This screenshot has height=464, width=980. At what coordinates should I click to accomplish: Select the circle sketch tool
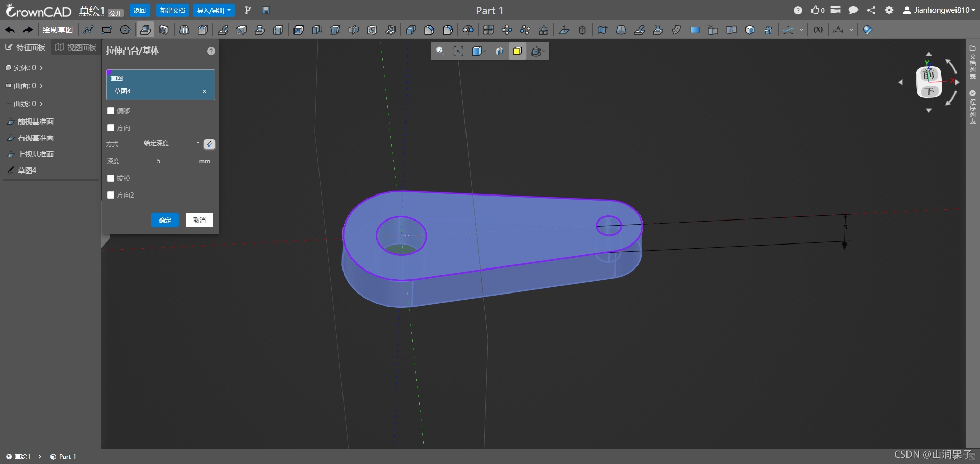[125, 30]
